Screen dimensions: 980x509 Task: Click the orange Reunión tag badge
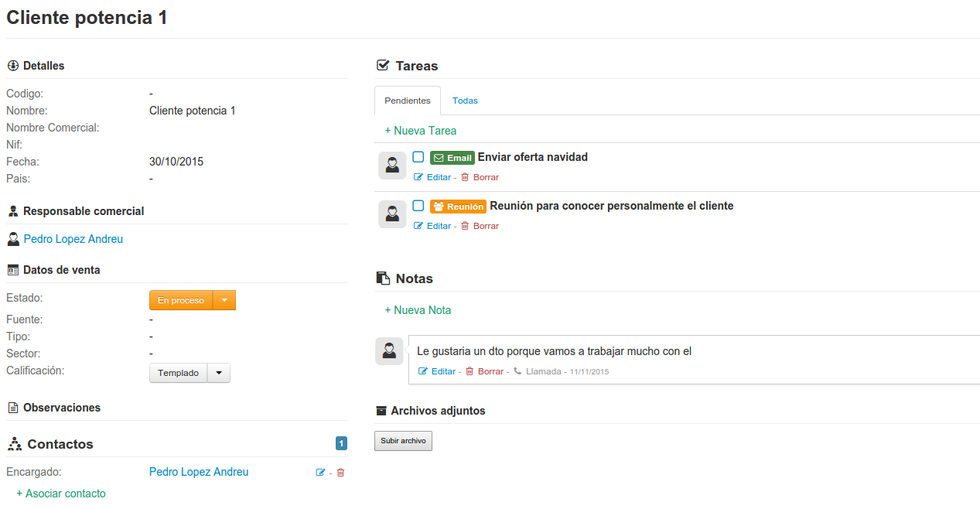pos(459,207)
